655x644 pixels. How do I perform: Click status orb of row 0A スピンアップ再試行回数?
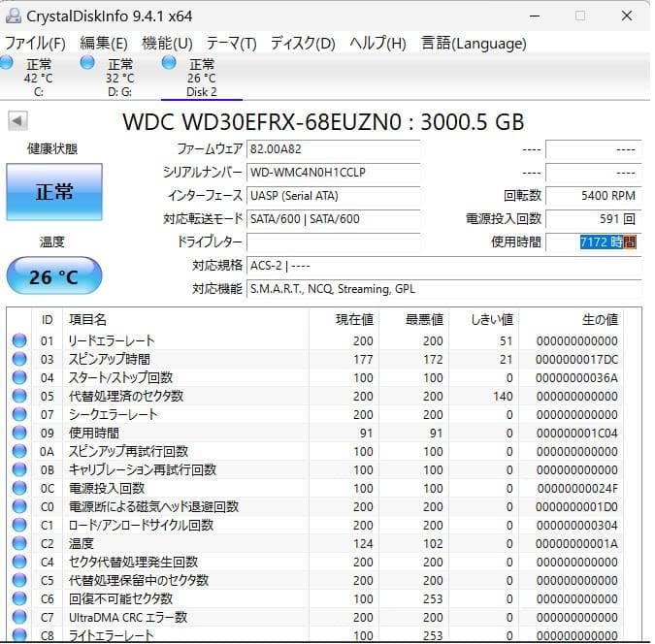(x=19, y=451)
